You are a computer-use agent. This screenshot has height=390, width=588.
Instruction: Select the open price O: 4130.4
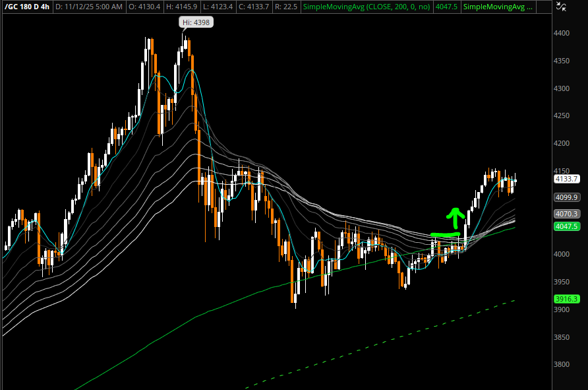coord(144,7)
